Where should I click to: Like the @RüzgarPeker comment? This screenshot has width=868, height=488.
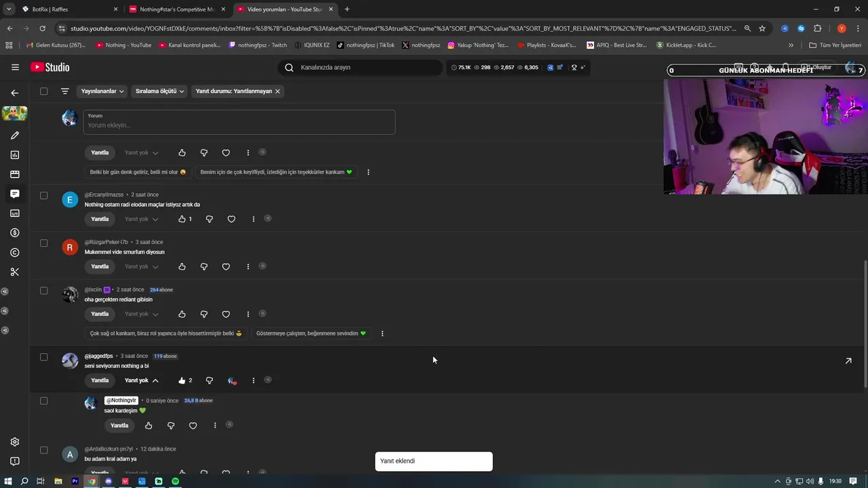[x=182, y=266]
